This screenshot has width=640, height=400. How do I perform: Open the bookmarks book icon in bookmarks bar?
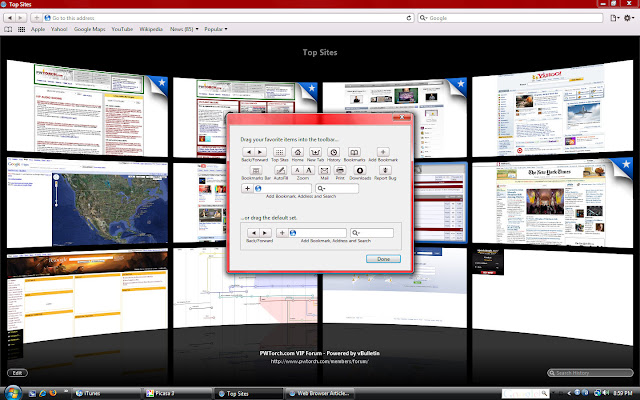(x=9, y=30)
